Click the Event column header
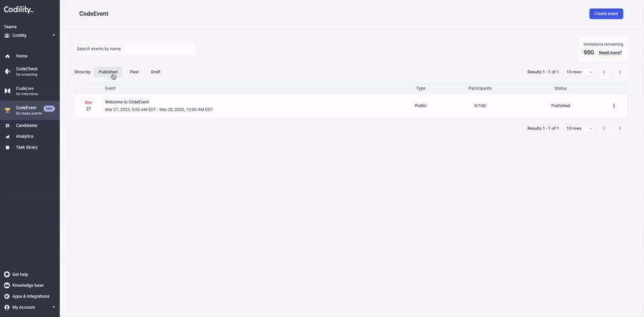Viewport: 644px width, 317px height. [x=110, y=88]
